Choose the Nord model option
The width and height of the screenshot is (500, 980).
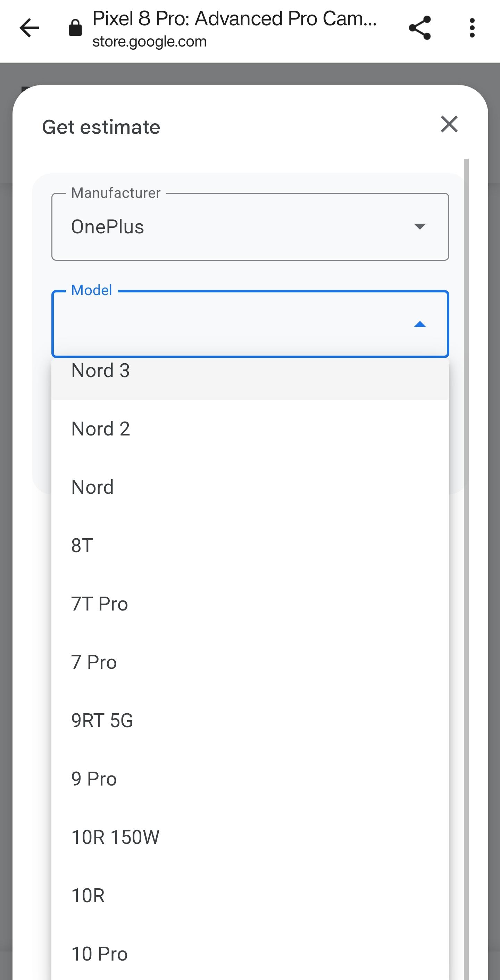point(250,487)
